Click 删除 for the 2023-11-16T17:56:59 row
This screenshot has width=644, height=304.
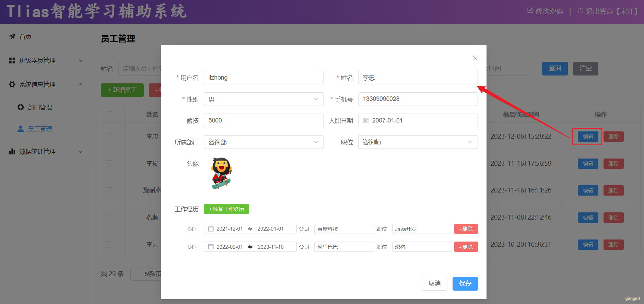pyautogui.click(x=613, y=163)
